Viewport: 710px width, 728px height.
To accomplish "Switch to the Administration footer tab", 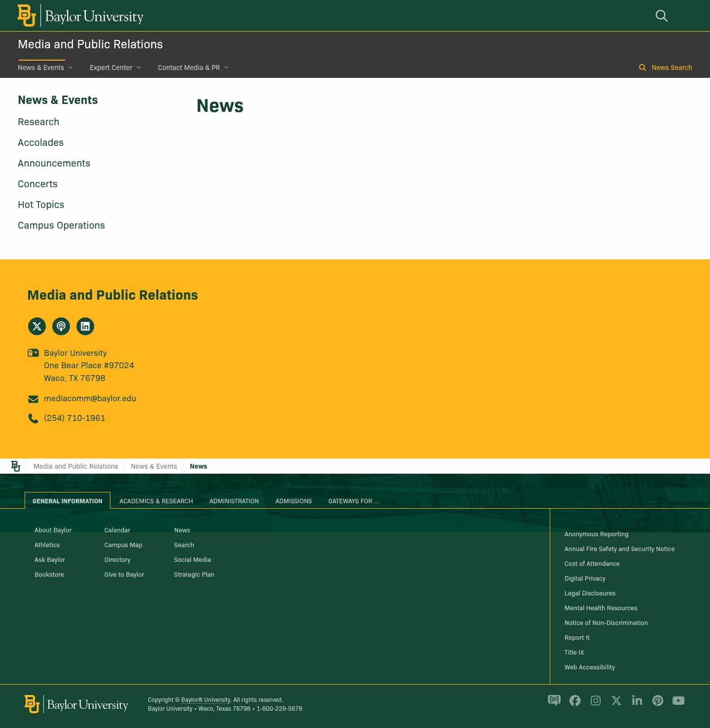I will pyautogui.click(x=234, y=501).
